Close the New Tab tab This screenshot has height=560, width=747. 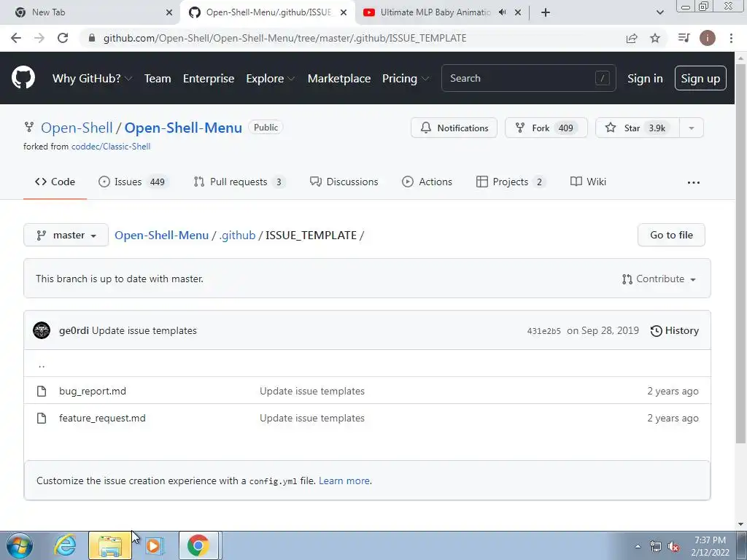coord(169,12)
